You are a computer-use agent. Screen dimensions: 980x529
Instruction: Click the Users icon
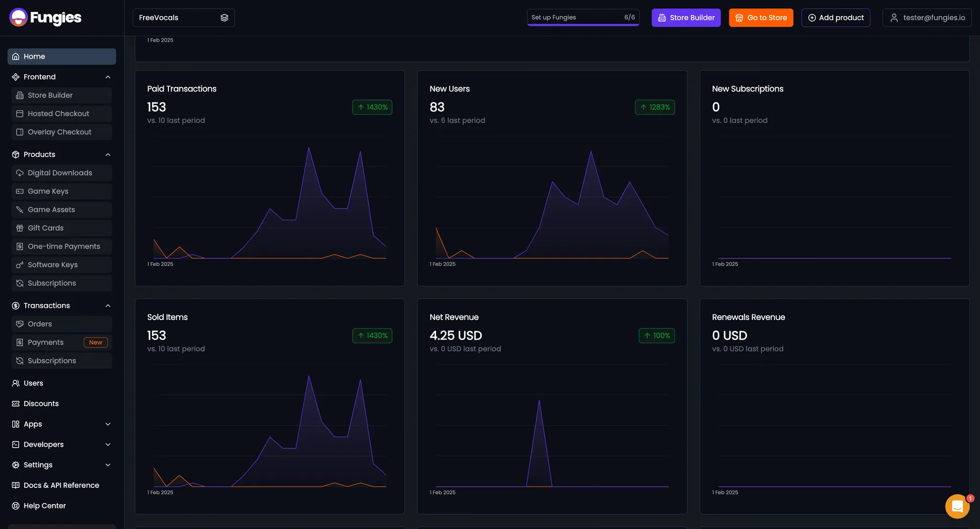coord(16,383)
